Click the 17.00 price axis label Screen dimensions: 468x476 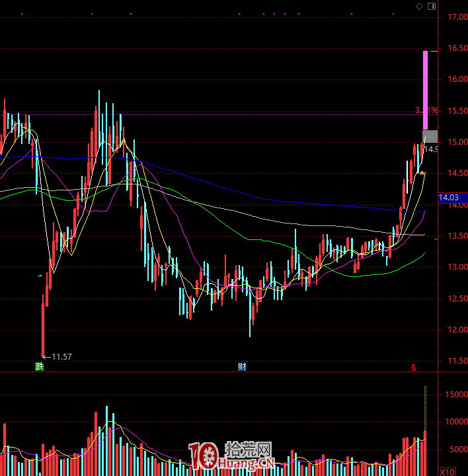[x=457, y=17]
